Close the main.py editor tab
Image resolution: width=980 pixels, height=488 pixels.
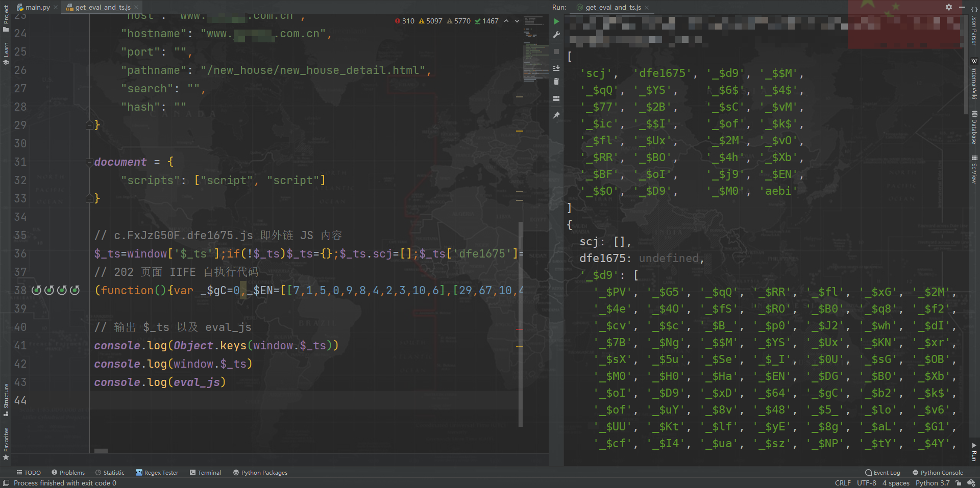56,7
